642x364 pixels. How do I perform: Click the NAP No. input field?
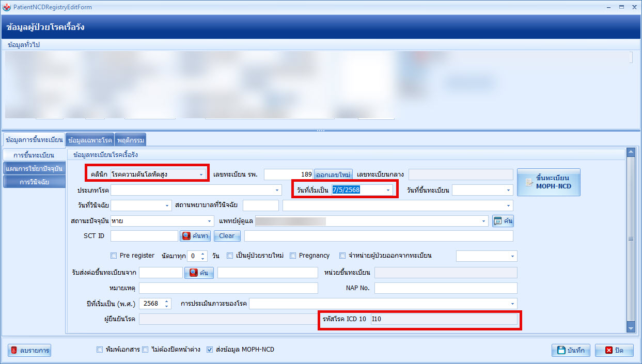coord(446,288)
